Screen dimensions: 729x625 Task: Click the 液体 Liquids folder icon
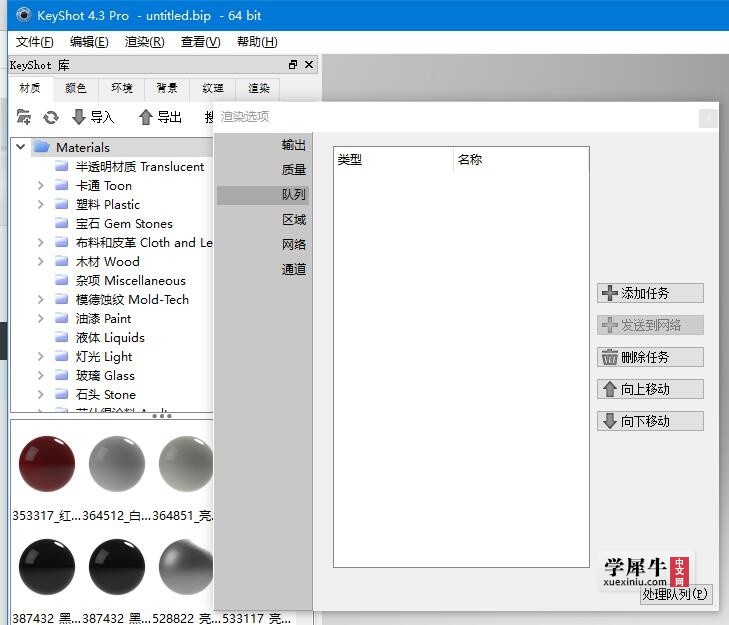tap(61, 337)
